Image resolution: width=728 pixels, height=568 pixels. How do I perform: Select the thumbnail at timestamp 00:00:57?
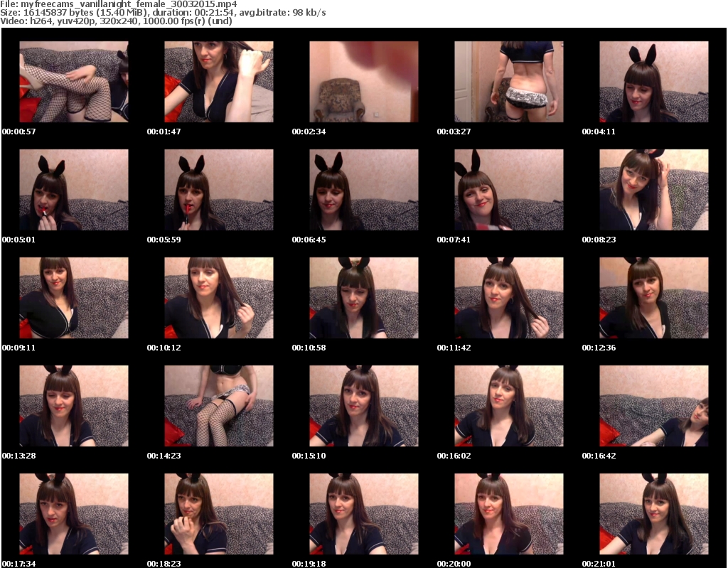coord(74,82)
